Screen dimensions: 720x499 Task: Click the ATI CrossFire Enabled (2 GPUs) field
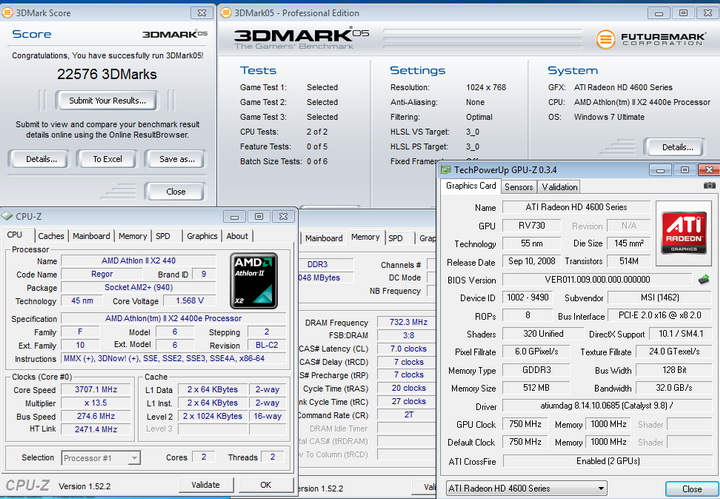[x=608, y=461]
